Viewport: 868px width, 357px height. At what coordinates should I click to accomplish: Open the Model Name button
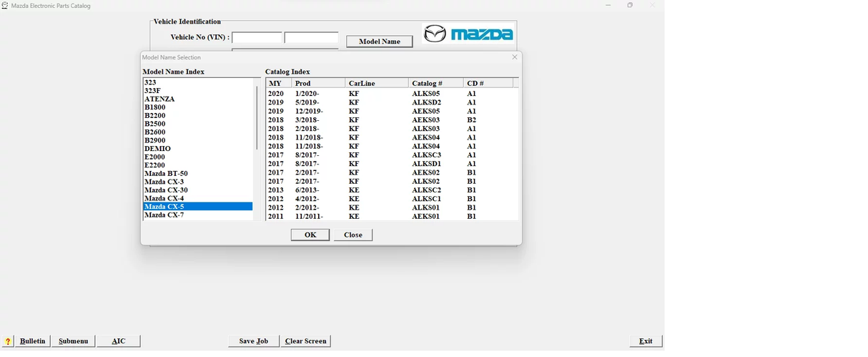pos(379,41)
